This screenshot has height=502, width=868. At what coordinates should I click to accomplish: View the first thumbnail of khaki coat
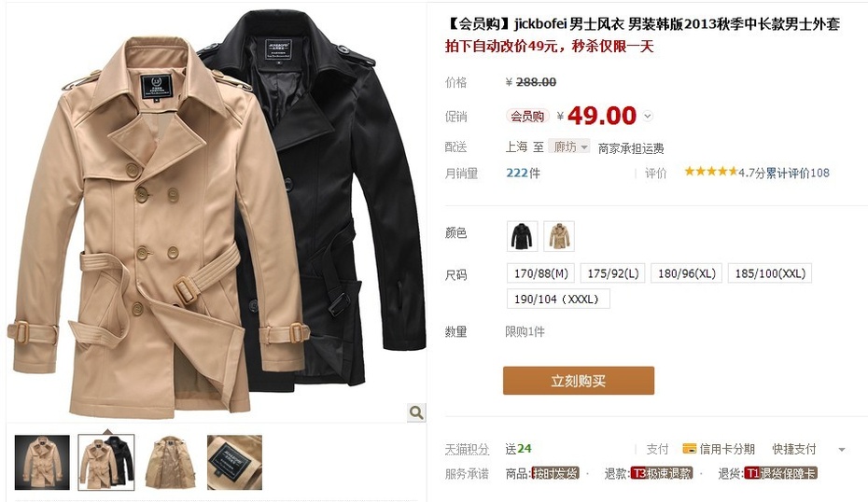click(x=43, y=463)
